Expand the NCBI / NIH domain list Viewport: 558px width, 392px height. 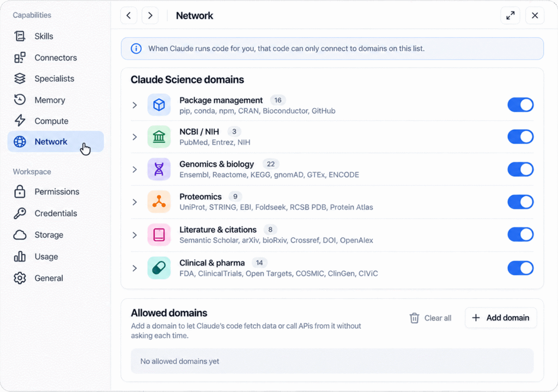tap(135, 137)
